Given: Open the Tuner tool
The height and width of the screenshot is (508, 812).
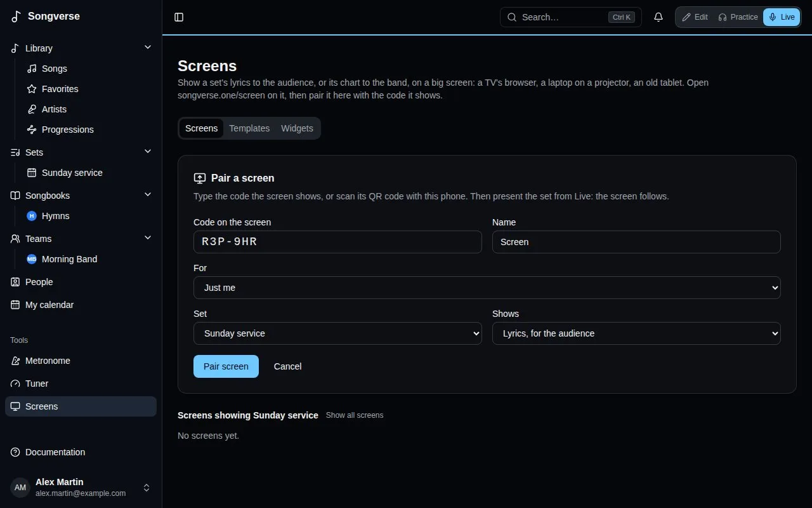Looking at the screenshot, I should pyautogui.click(x=81, y=384).
